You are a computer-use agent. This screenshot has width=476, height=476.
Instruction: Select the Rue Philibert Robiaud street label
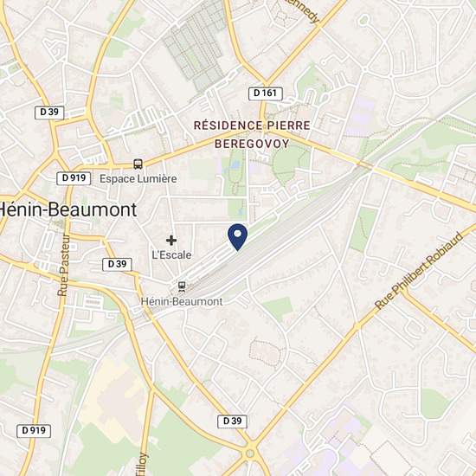tap(420, 271)
